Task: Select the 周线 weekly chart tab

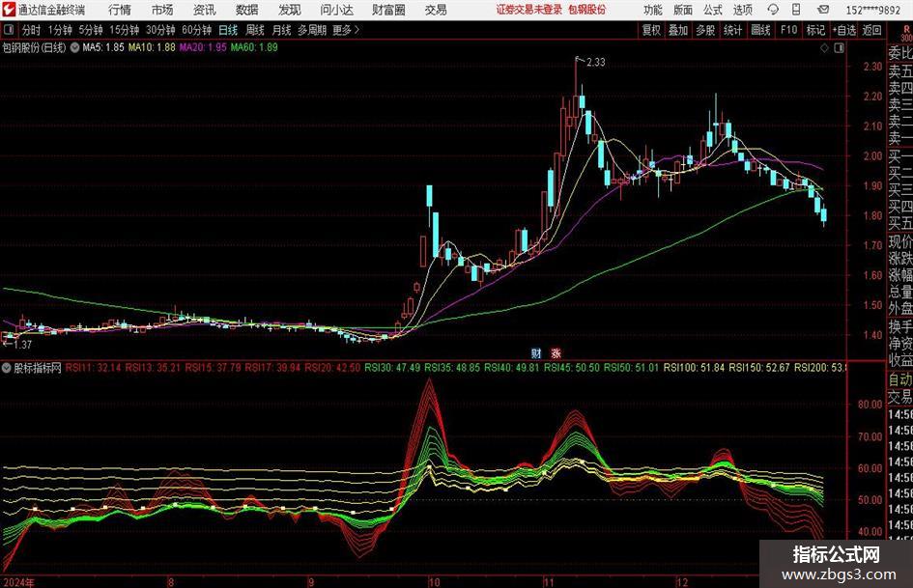Action: (255, 30)
